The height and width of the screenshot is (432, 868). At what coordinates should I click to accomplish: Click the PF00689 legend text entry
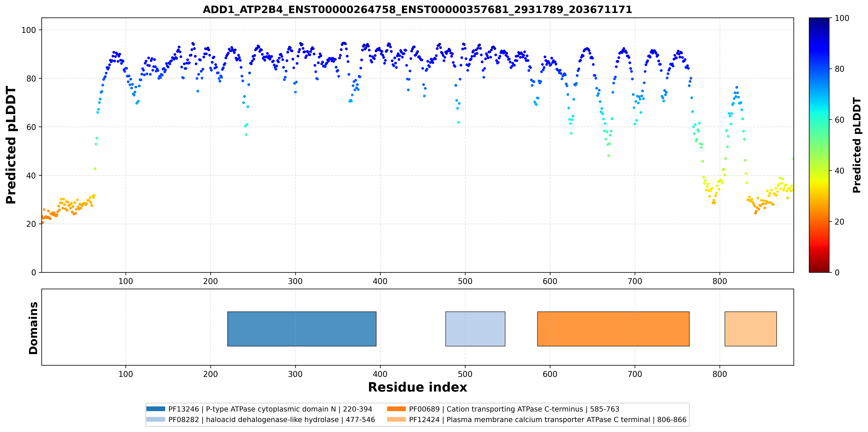click(x=514, y=409)
